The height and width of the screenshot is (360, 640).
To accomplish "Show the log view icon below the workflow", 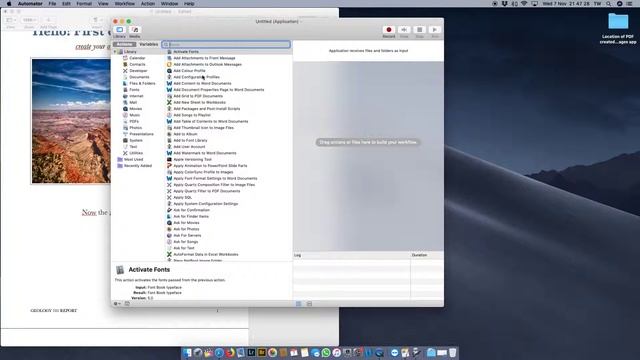I will click(x=298, y=304).
